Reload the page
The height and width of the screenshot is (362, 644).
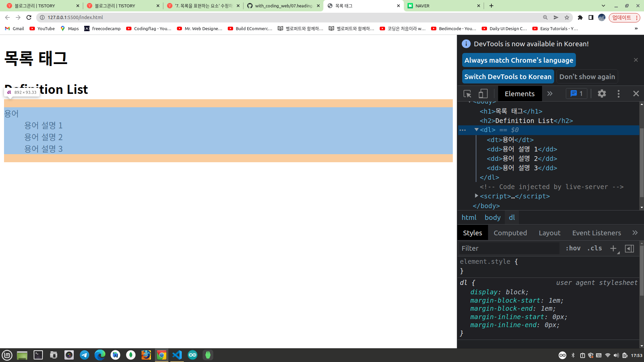[x=29, y=17]
